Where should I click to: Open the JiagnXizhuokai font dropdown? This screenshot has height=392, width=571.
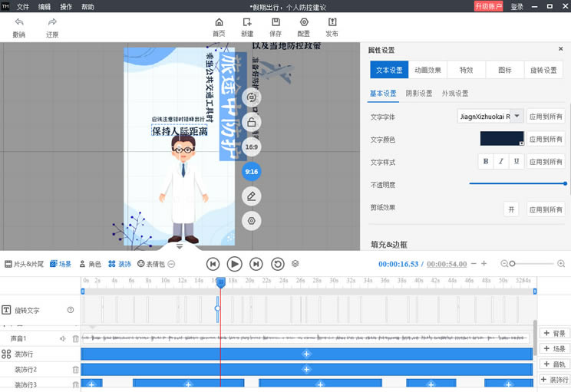517,117
